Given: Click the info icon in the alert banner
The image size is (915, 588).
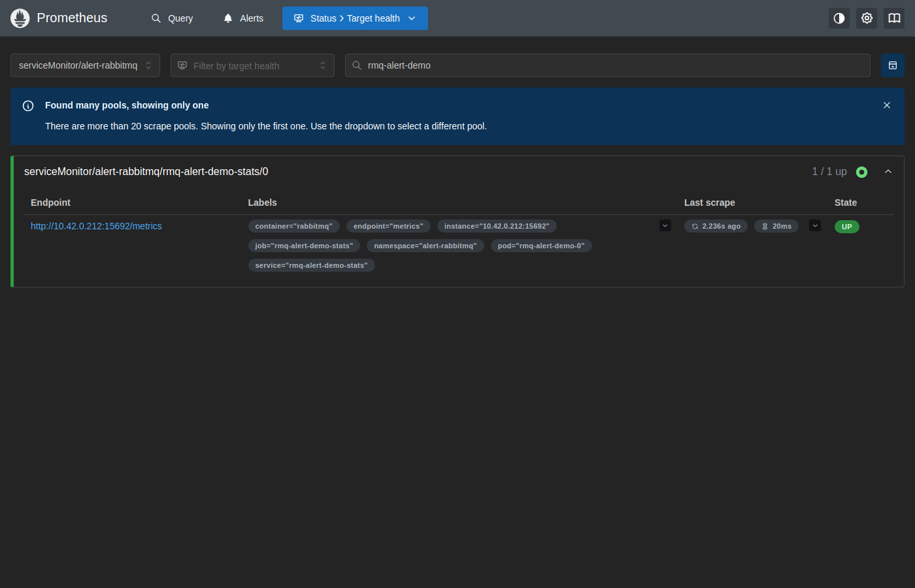Looking at the screenshot, I should 28,106.
